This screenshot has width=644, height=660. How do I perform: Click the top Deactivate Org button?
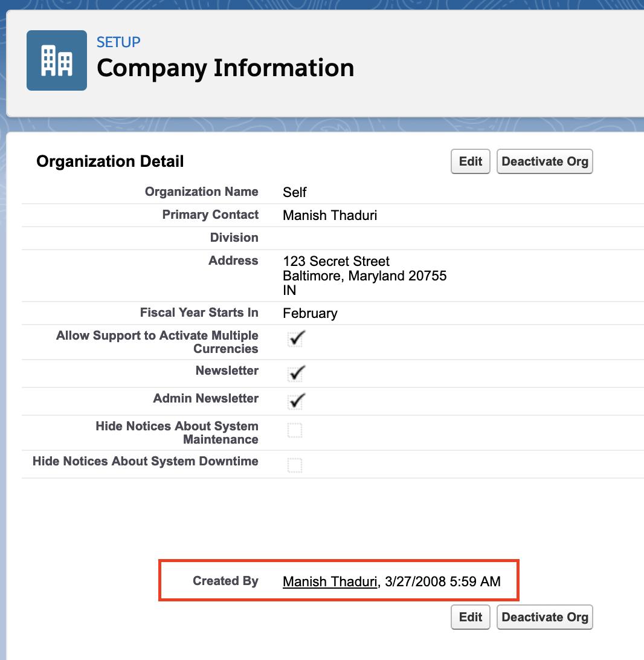[545, 161]
